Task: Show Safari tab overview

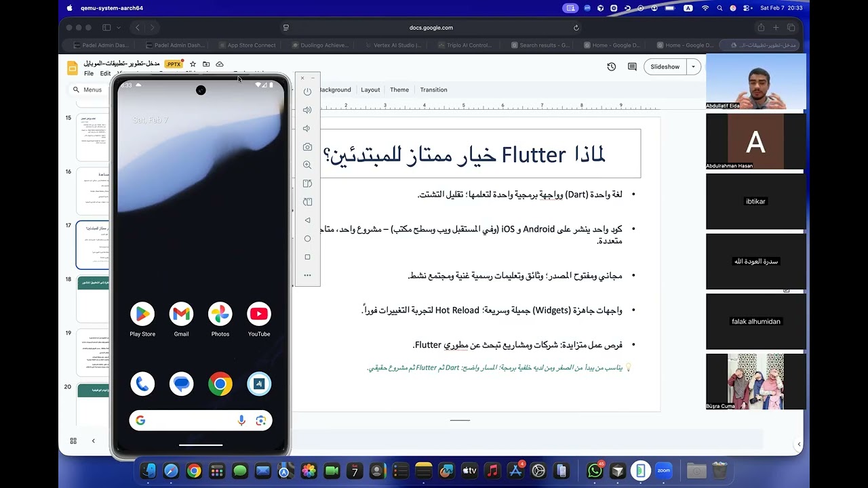Action: tap(791, 28)
